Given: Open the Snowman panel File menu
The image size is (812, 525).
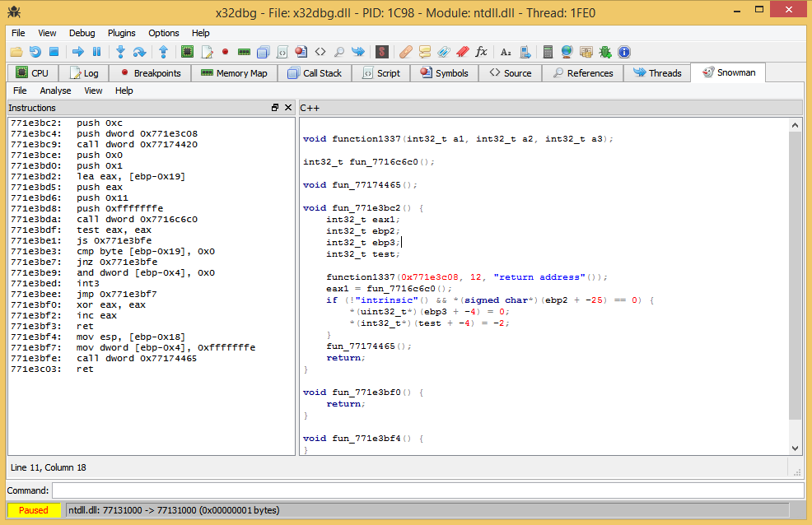Looking at the screenshot, I should 20,91.
